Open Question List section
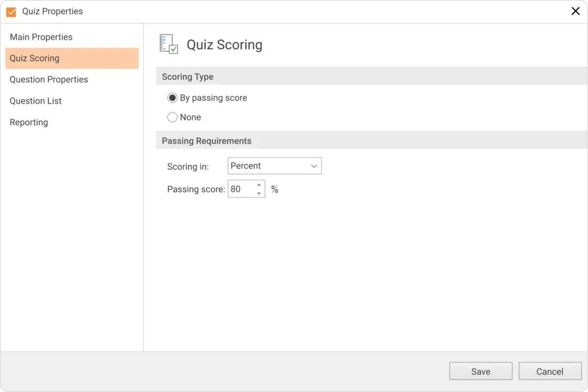The height and width of the screenshot is (392, 588). 72,101
